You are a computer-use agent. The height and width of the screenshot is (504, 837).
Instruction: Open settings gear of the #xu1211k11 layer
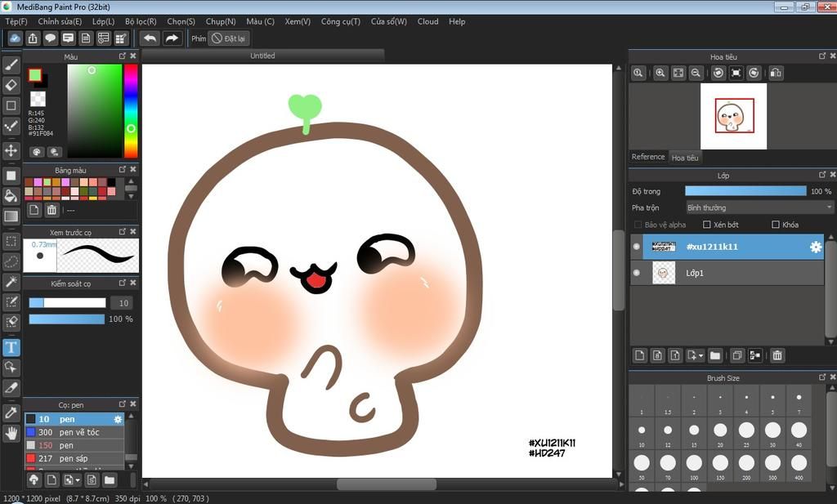point(816,247)
